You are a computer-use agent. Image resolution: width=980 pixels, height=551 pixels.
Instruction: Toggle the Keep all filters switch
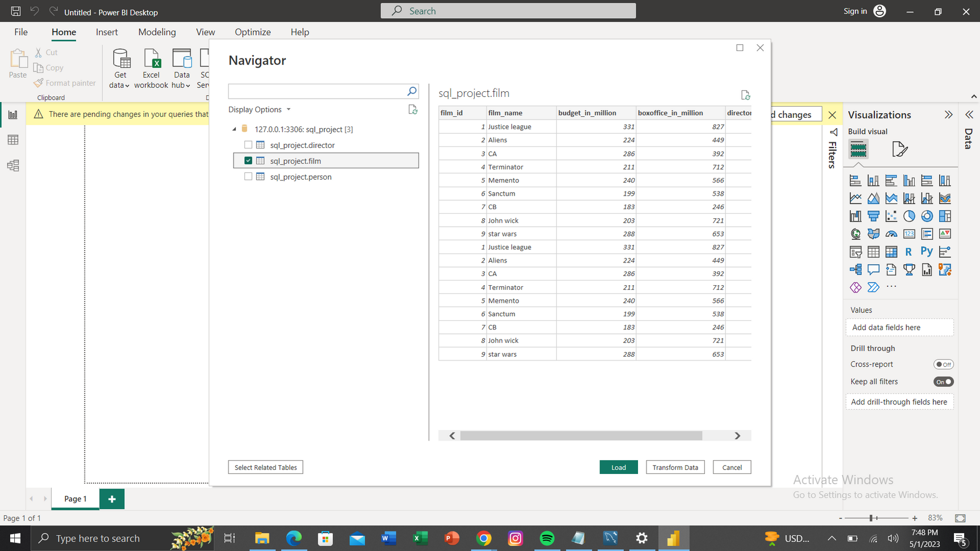click(x=944, y=382)
